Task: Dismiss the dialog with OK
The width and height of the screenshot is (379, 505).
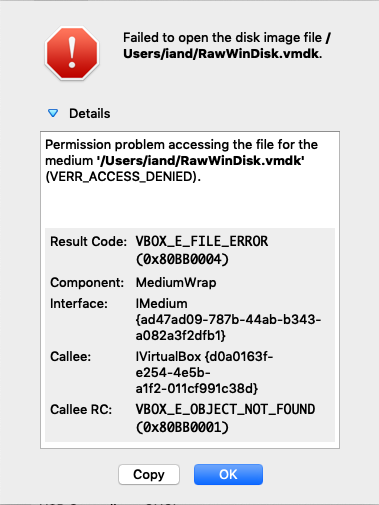Action: [x=228, y=474]
